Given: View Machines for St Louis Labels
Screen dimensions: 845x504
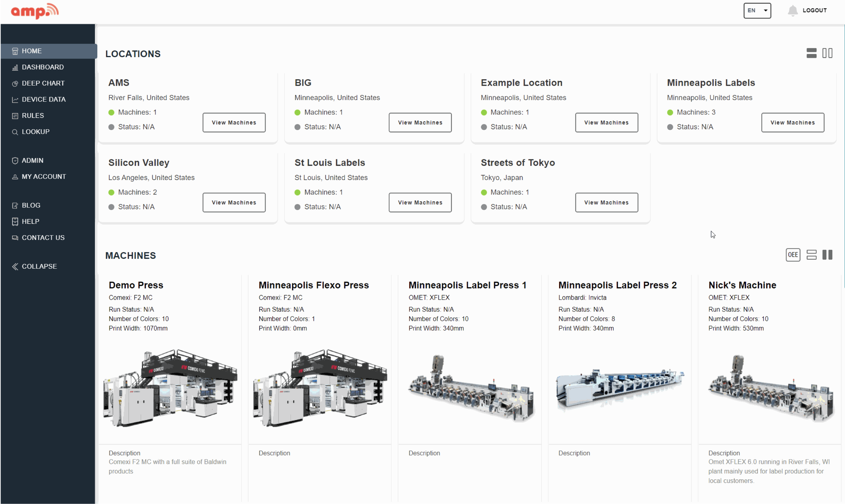Looking at the screenshot, I should pyautogui.click(x=420, y=203).
